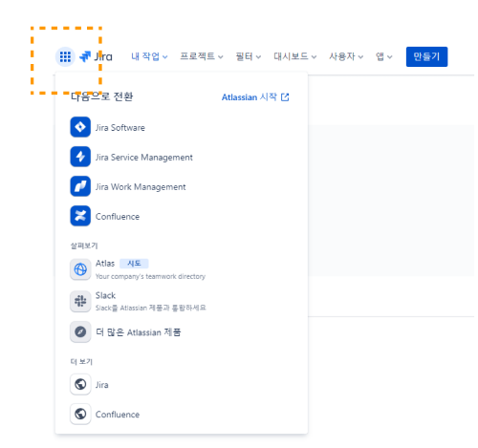The width and height of the screenshot is (478, 448).
Task: Open the 내 작업 dropdown menu
Action: click(x=149, y=56)
